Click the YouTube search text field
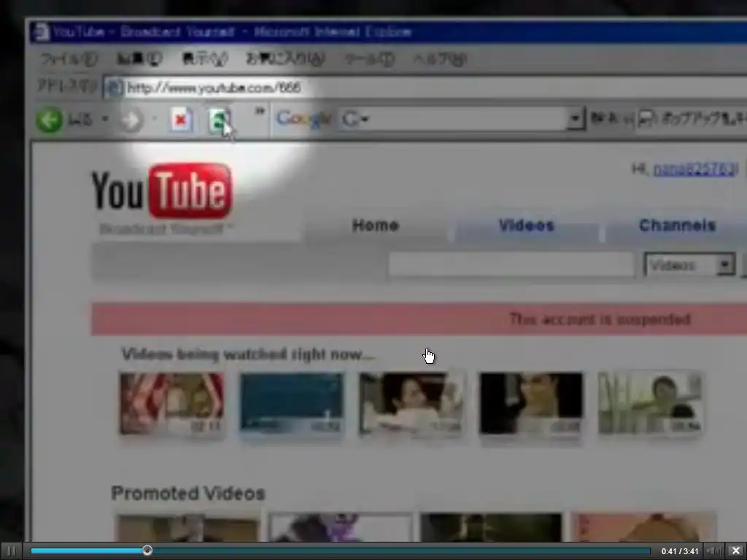This screenshot has width=747, height=560. [511, 265]
